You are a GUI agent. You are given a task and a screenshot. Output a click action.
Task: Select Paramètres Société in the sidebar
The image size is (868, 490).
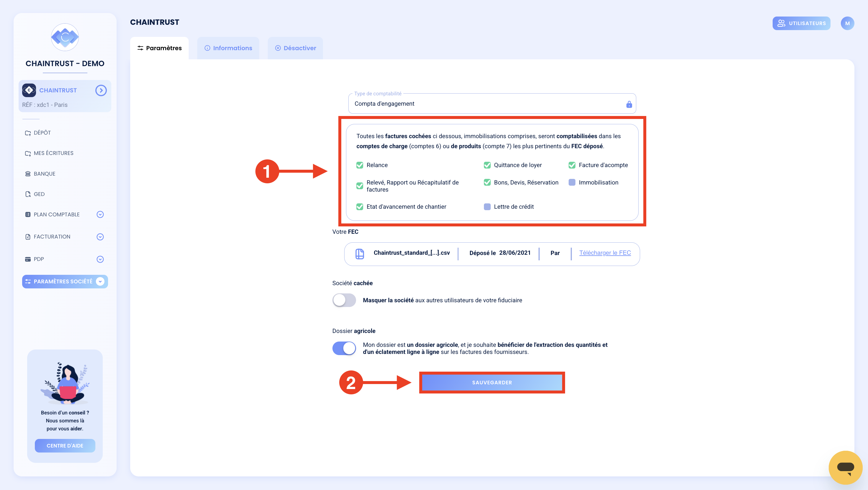point(65,281)
